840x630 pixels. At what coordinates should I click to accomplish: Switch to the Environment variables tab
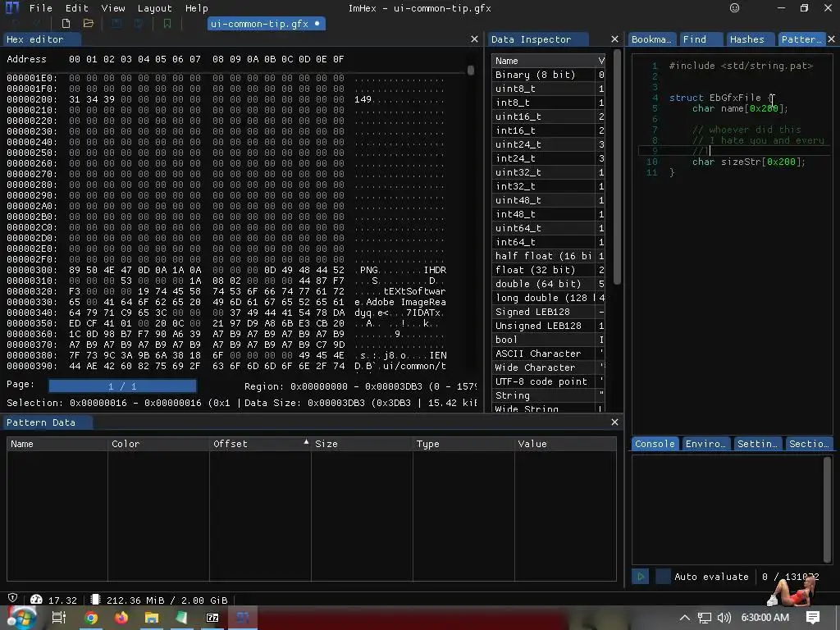coord(706,444)
